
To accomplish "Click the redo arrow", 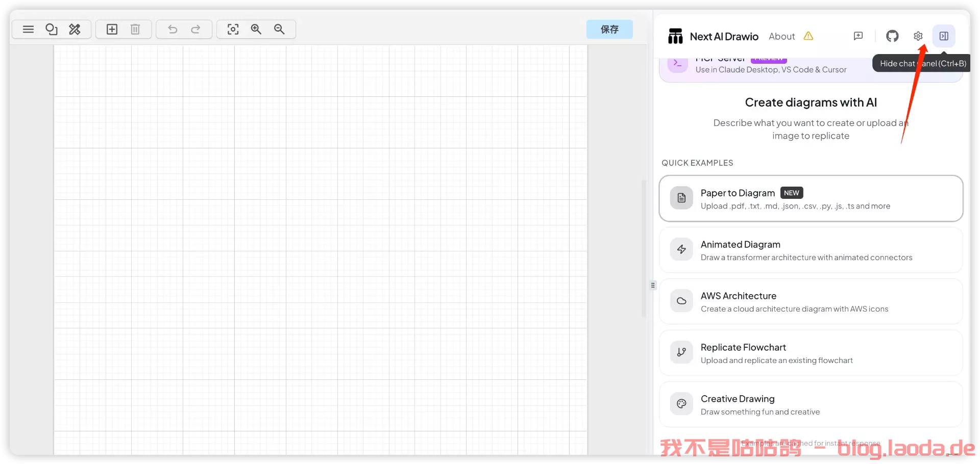I will pyautogui.click(x=195, y=30).
